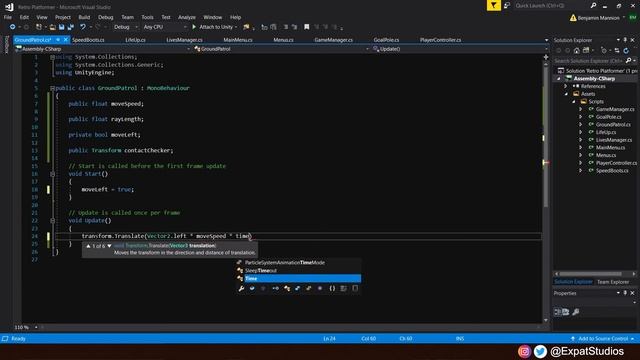
Task: Open the Analyze menu
Action: tap(187, 17)
